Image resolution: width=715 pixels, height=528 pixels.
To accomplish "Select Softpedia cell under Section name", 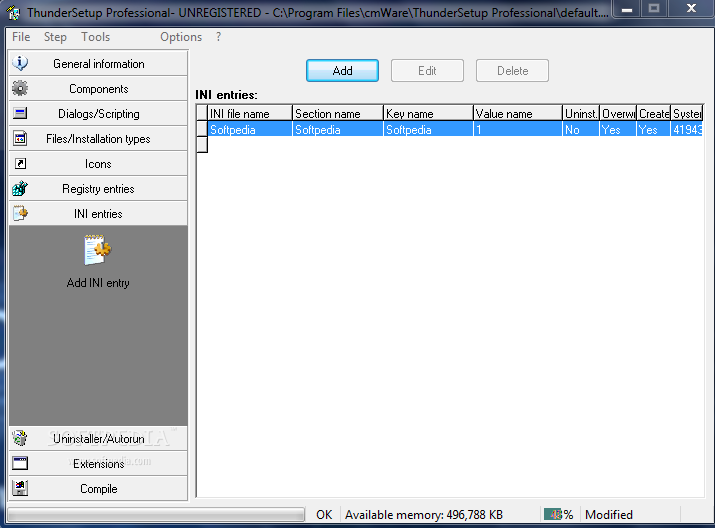I will point(337,129).
